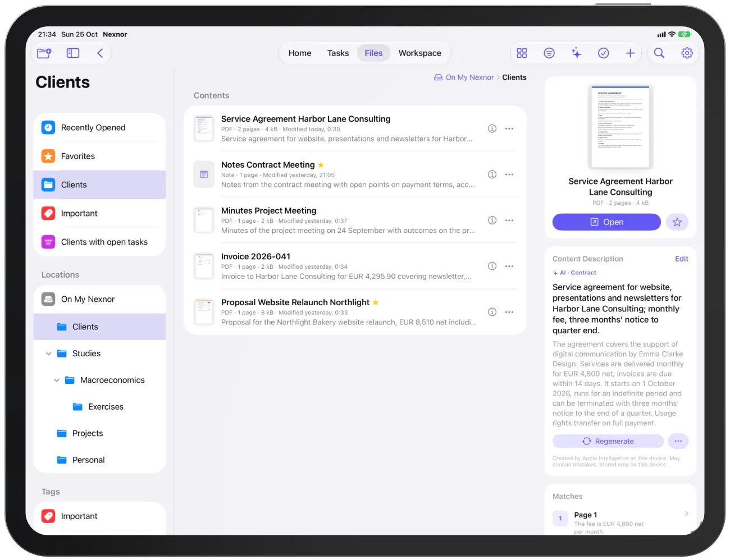Show info for Notes Contract Meeting
Image resolution: width=730 pixels, height=560 pixels.
pyautogui.click(x=492, y=175)
